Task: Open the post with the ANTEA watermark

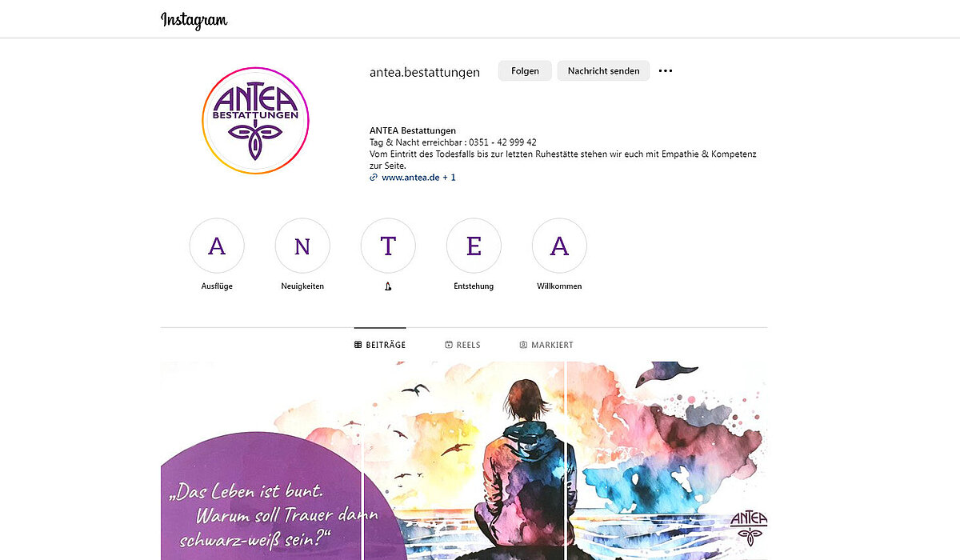Action: [666, 461]
